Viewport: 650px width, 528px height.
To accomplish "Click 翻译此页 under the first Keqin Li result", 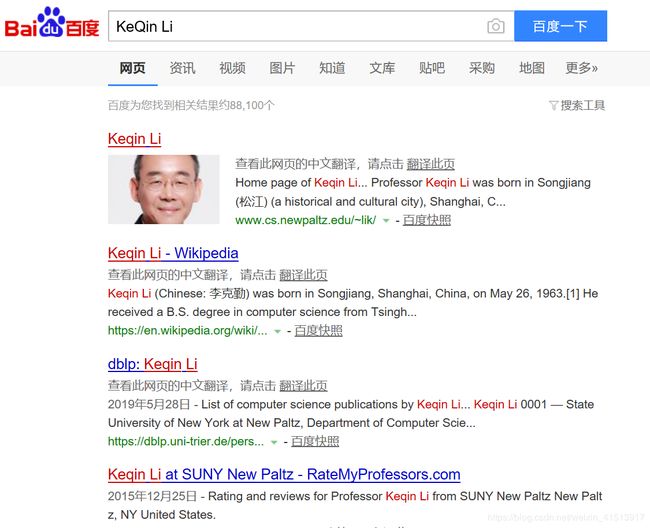I will pos(431,164).
